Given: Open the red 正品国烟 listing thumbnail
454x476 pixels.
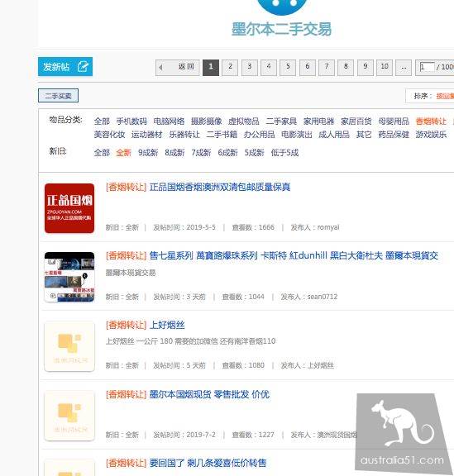Looking at the screenshot, I should tap(69, 208).
